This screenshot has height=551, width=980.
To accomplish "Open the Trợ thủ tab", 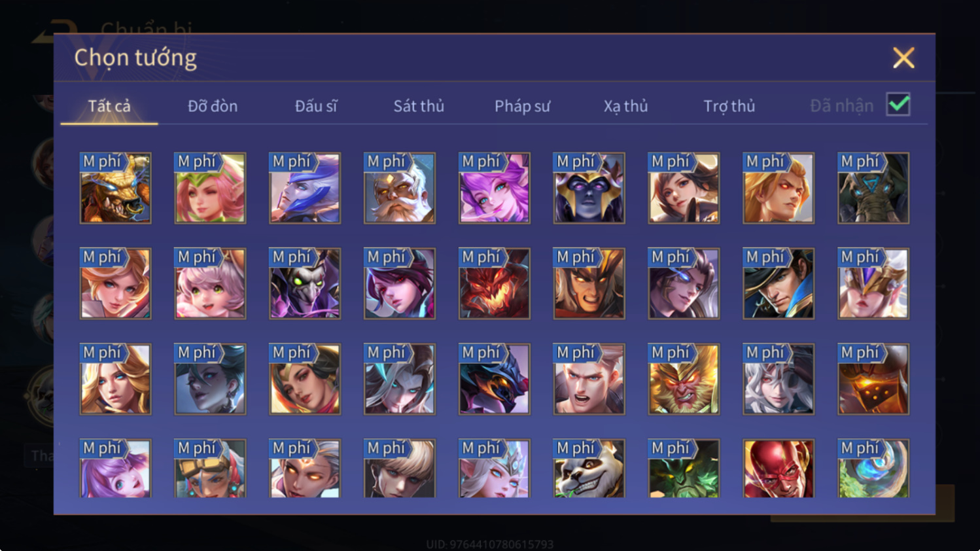I will 729,106.
